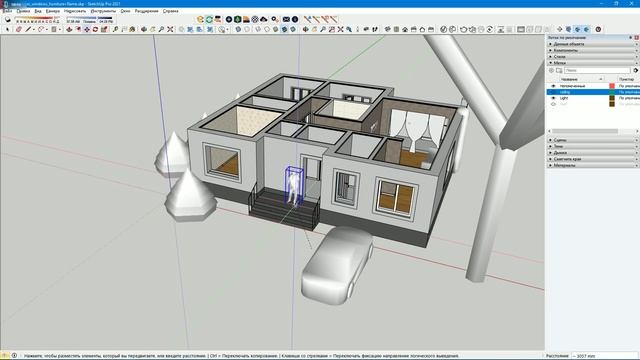Select the Paint Bucket tool
Screen dimensions: 640x360
(x=132, y=29)
